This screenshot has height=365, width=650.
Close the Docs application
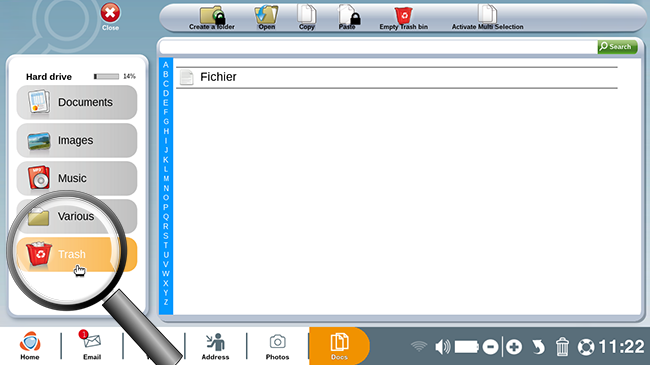pyautogui.click(x=110, y=17)
